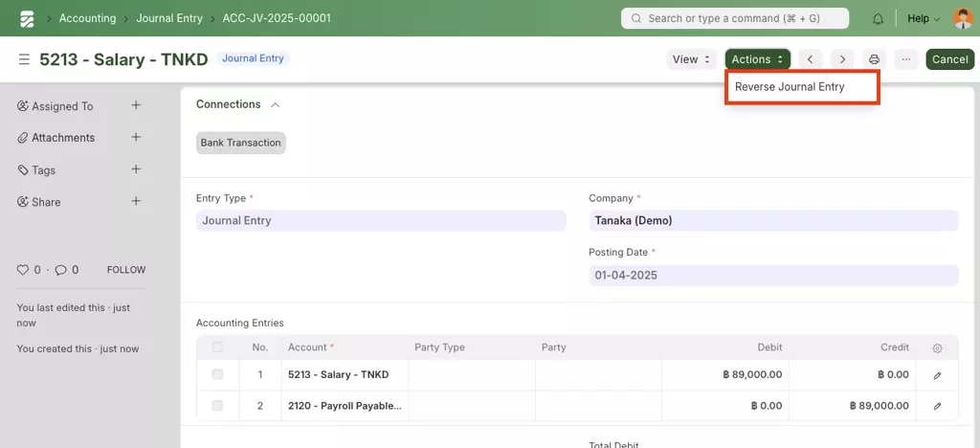Click the Tags sidebar label

coord(44,170)
